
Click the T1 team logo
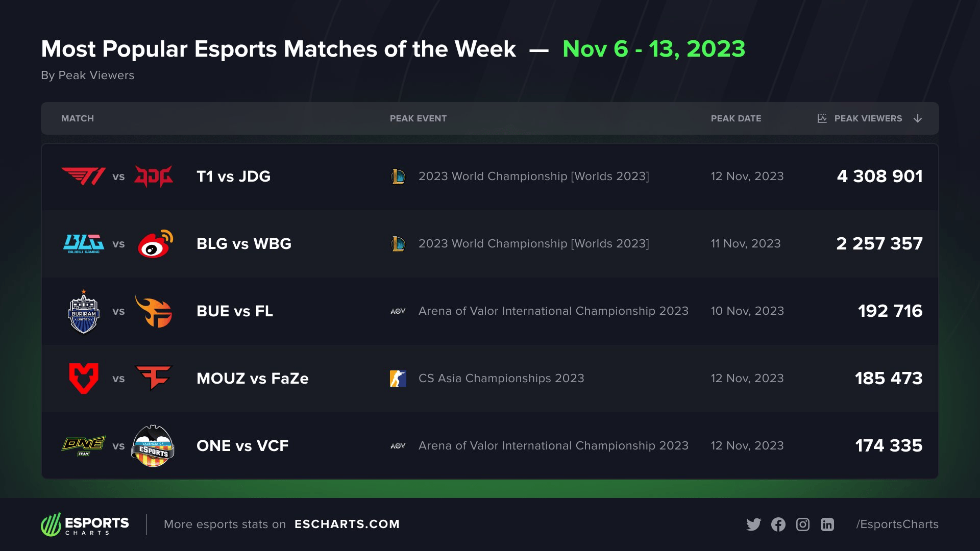[84, 176]
